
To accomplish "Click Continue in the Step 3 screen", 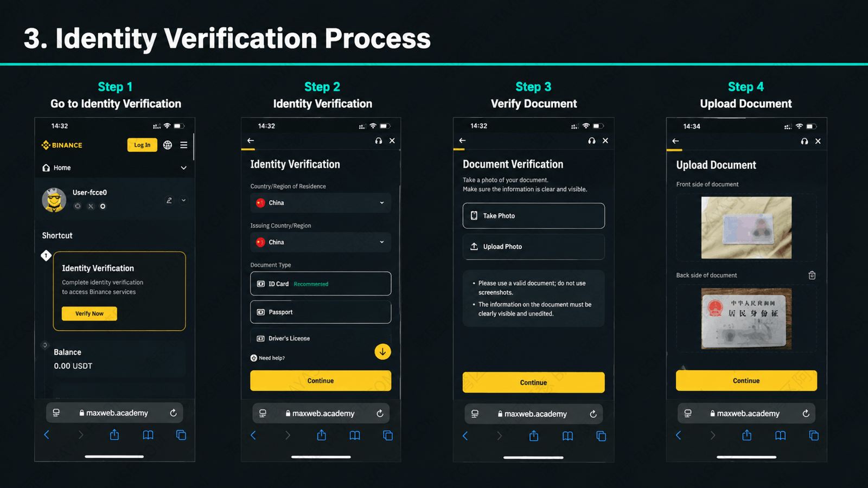I will click(x=533, y=382).
